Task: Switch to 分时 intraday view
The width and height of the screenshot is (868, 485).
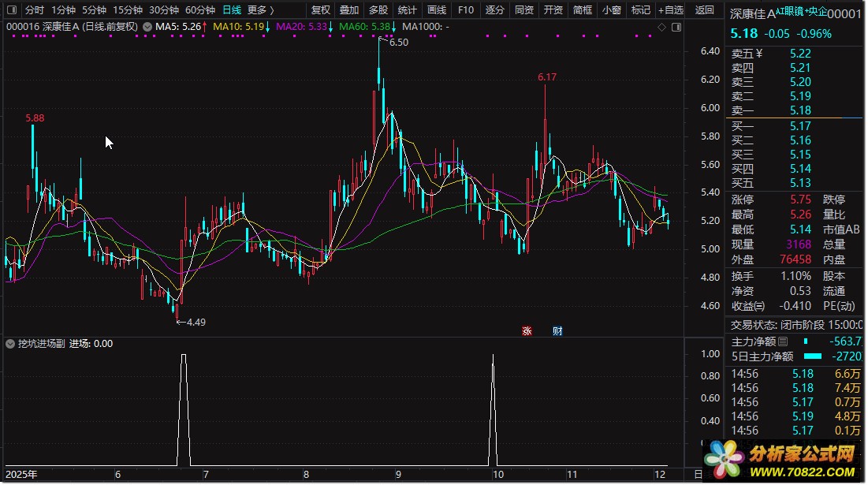Action: (x=35, y=10)
